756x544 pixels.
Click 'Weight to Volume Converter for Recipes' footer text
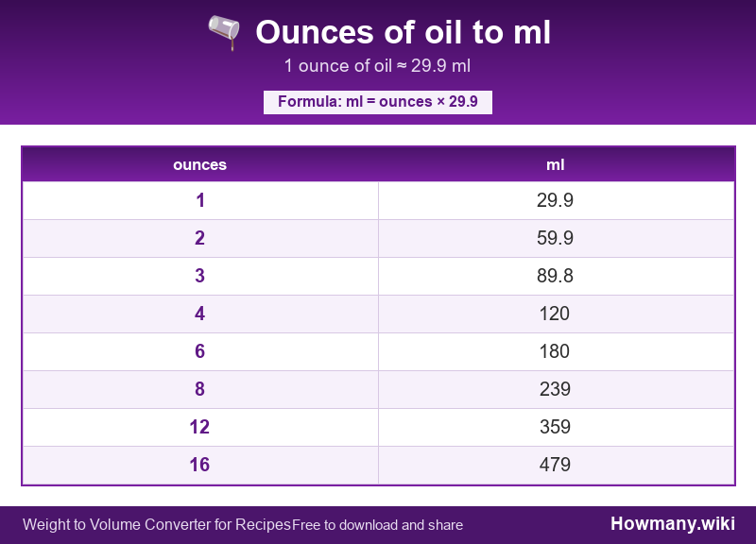point(157,525)
